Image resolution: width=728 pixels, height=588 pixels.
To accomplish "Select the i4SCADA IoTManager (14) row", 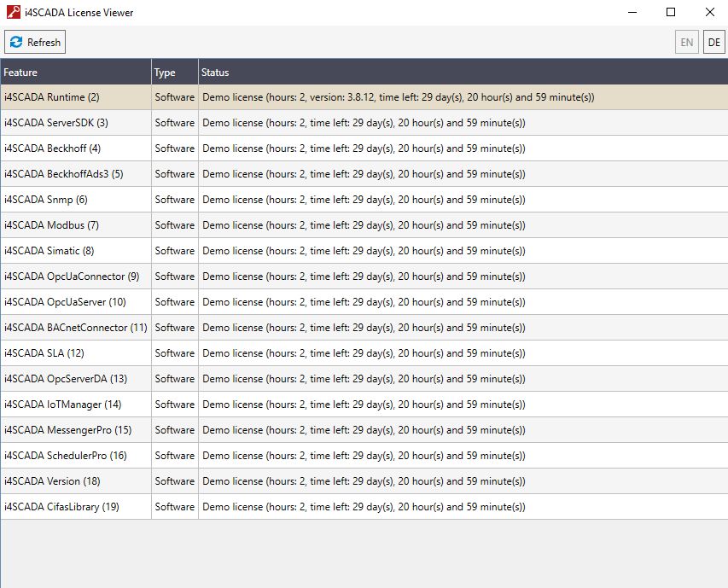I will [364, 405].
